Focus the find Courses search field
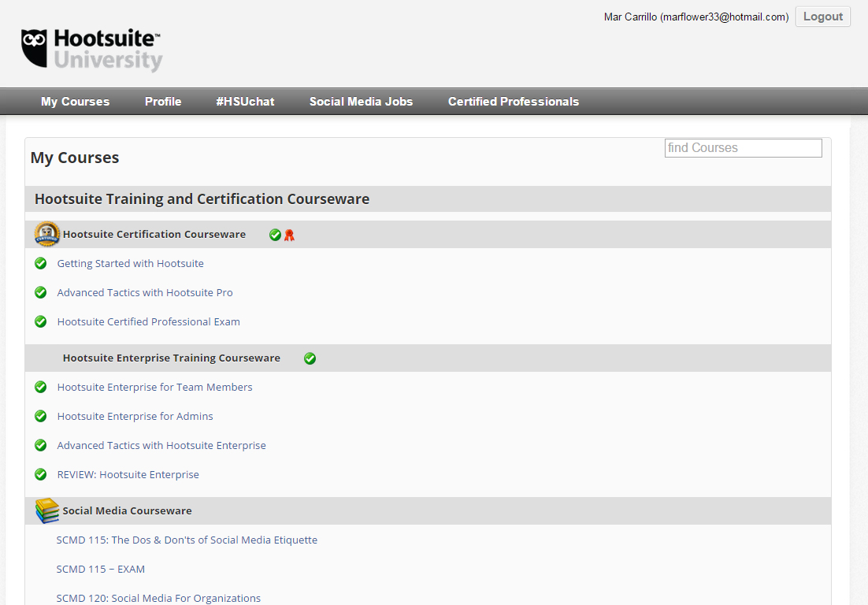The image size is (868, 605). 743,148
